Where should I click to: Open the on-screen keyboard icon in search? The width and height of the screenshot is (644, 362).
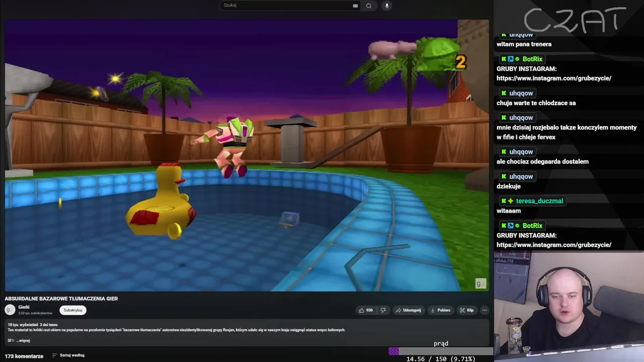point(355,6)
